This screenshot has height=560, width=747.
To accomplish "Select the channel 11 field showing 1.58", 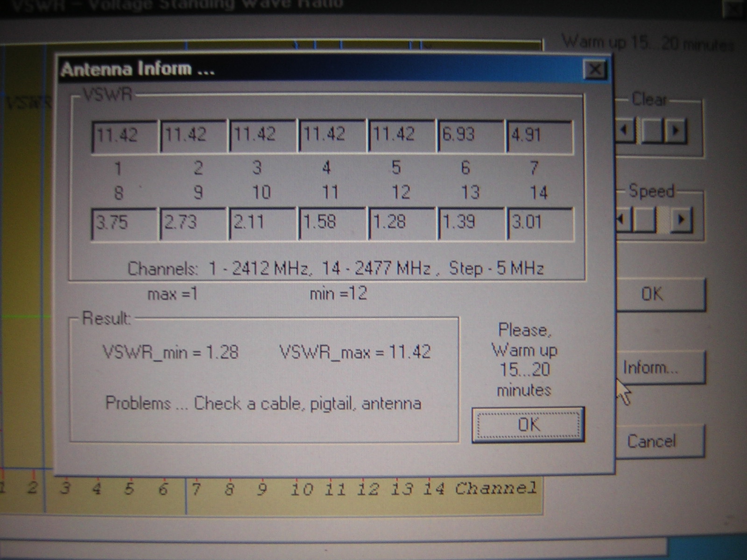I will pos(332,224).
